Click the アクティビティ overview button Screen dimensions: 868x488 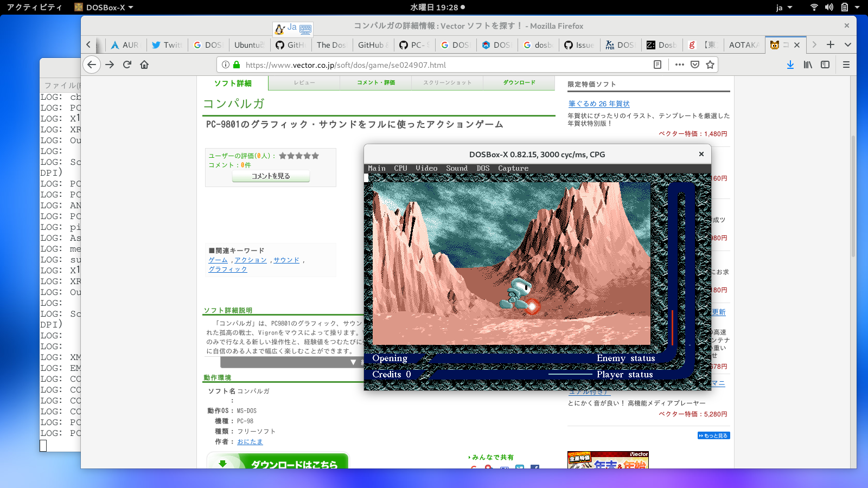pyautogui.click(x=34, y=7)
